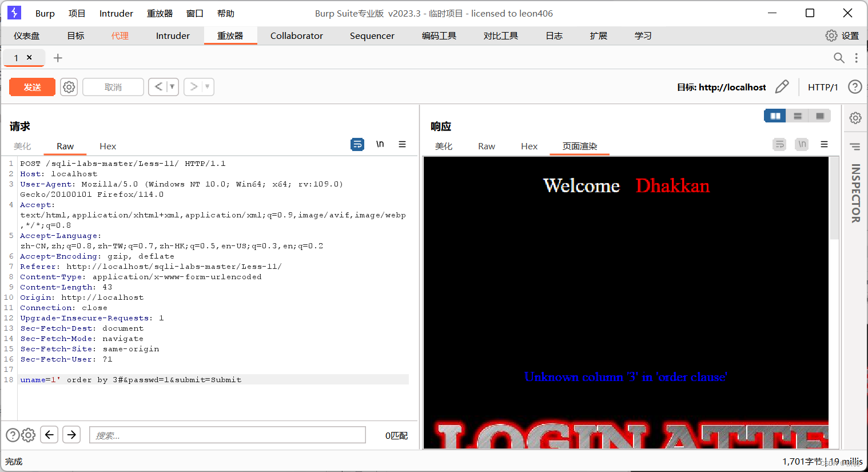
Task: Open help question mark near HTTP/1
Action: [x=855, y=87]
